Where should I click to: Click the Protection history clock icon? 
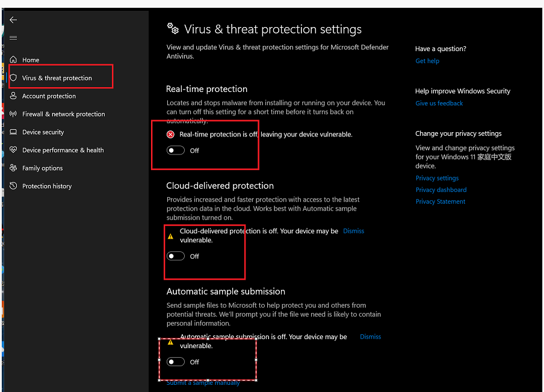click(14, 186)
